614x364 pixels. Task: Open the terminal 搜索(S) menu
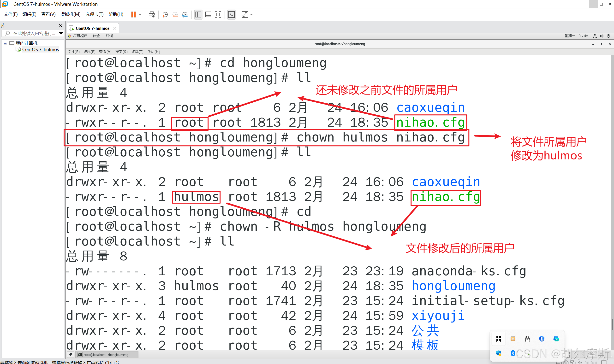tap(121, 52)
